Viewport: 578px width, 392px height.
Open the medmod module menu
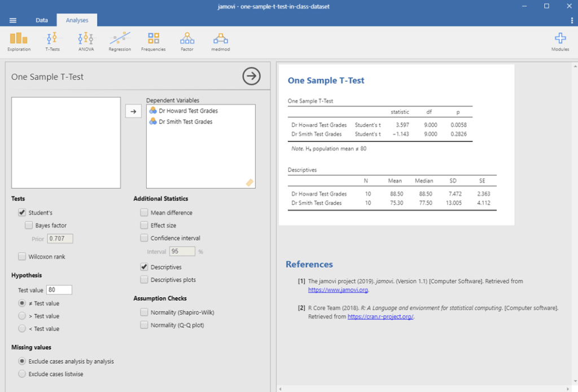[221, 41]
